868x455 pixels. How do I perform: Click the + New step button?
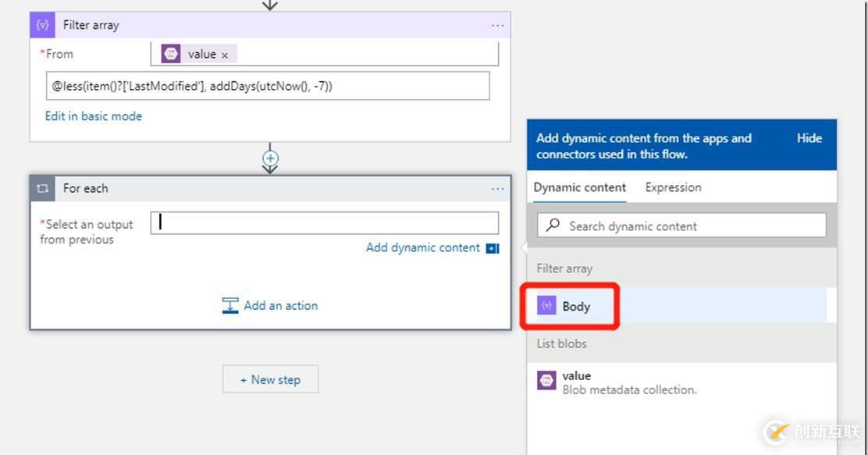tap(271, 379)
